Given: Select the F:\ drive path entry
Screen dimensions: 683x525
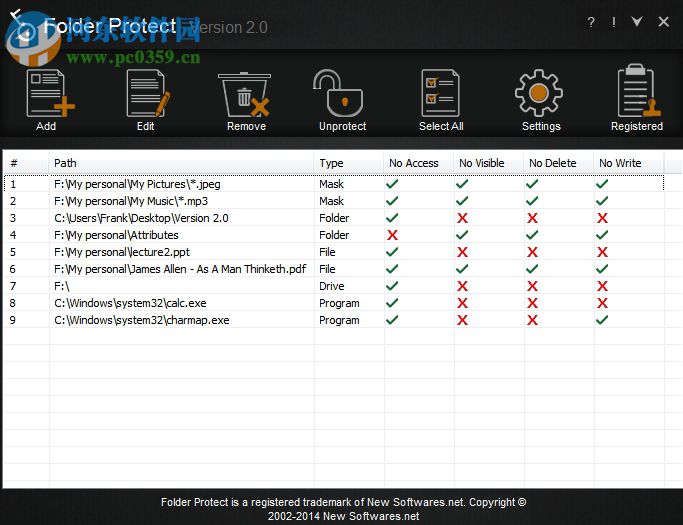Looking at the screenshot, I should [61, 286].
